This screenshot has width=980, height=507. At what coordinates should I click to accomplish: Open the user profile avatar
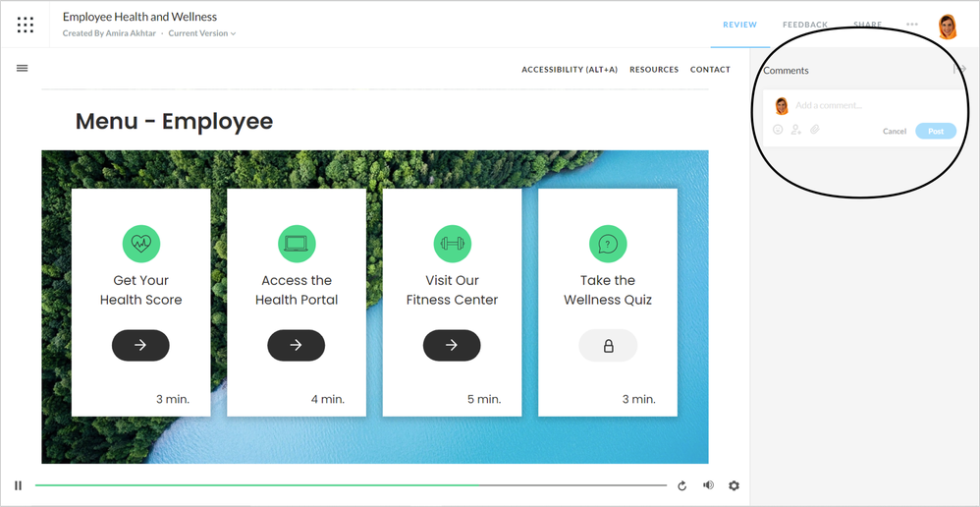(948, 27)
